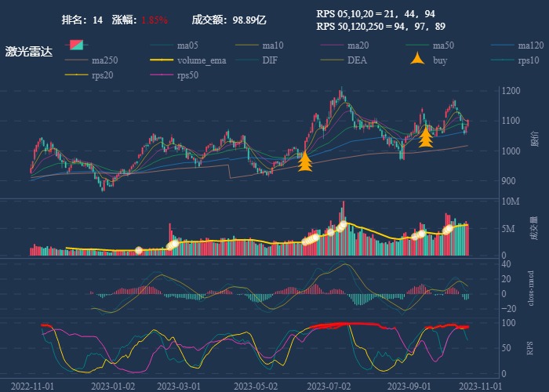Click the orange buy arrow legend icon

tap(418, 60)
